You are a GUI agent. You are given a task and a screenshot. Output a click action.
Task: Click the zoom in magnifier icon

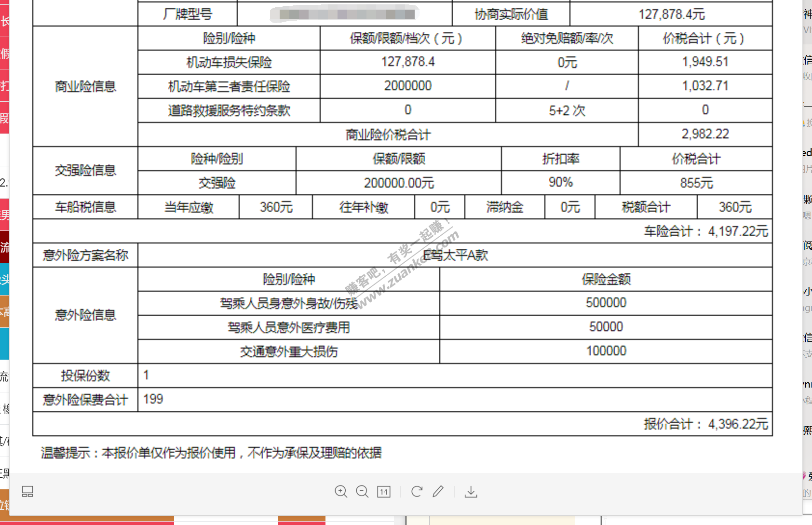coord(341,491)
